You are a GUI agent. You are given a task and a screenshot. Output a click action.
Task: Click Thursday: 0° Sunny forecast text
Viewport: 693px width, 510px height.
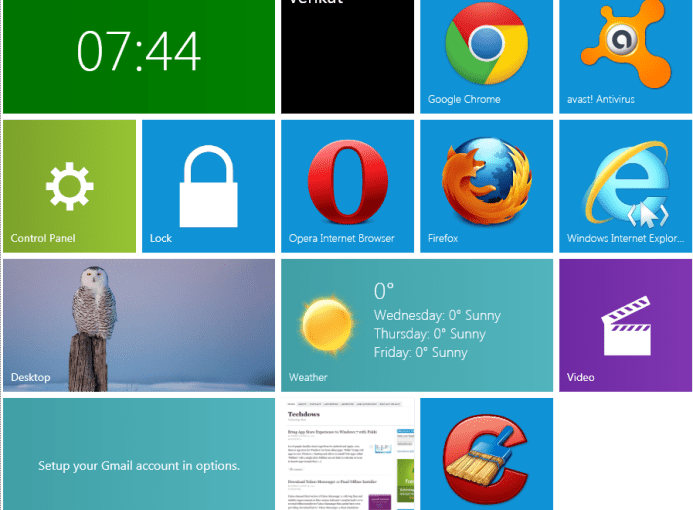pyautogui.click(x=430, y=334)
